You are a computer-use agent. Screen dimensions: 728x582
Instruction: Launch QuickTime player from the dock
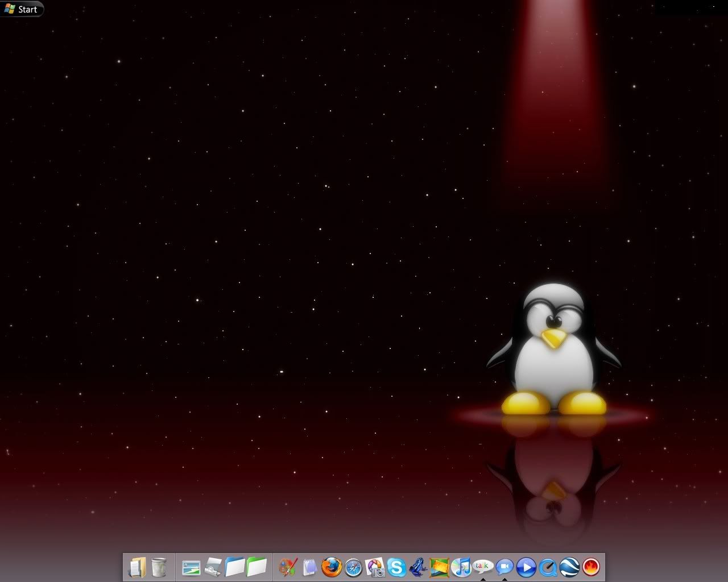(x=548, y=567)
